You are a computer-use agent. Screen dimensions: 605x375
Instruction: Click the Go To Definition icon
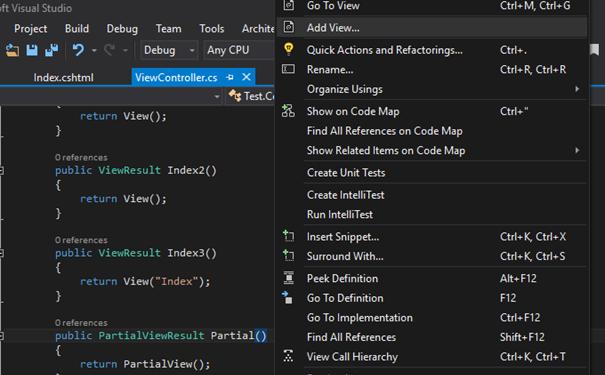coord(287,297)
